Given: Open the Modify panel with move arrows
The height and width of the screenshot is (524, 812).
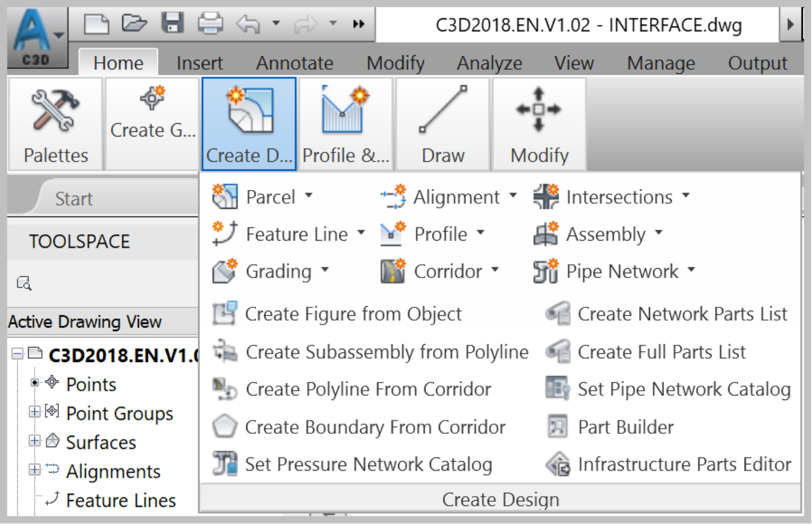Looking at the screenshot, I should pos(539,124).
